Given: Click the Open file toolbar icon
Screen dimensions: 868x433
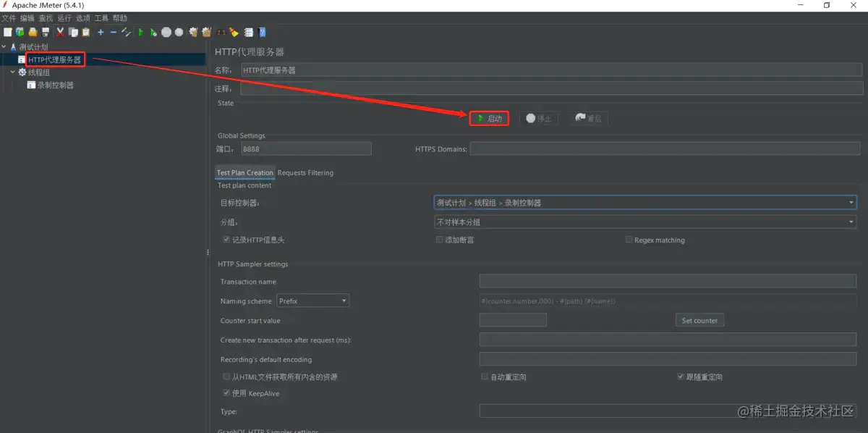Looking at the screenshot, I should 33,32.
